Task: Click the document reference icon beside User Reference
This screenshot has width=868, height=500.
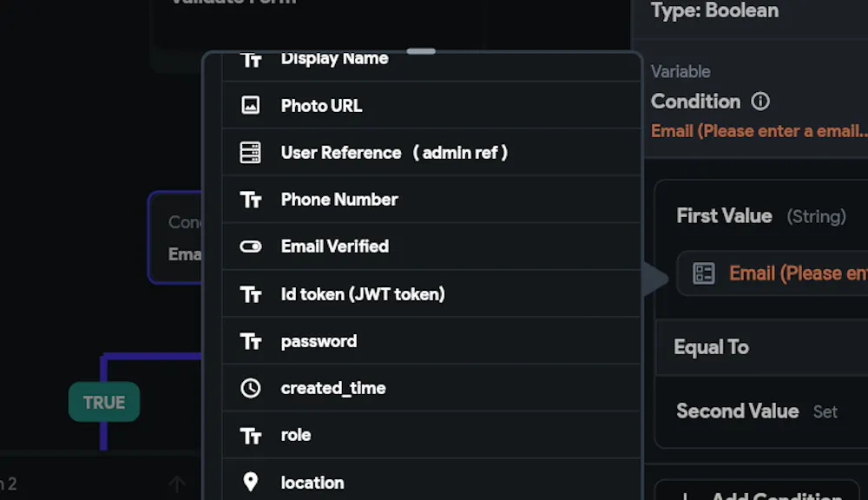Action: coord(250,152)
